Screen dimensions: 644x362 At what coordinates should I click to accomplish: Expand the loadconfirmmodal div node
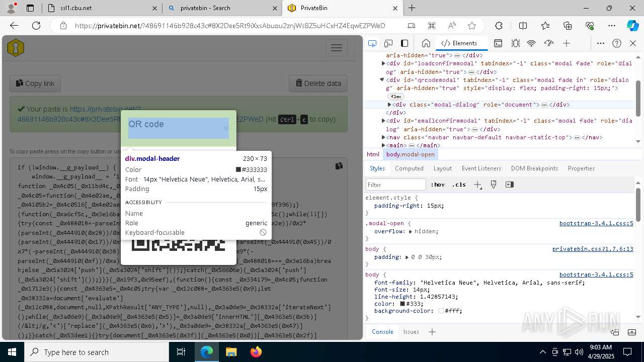383,63
